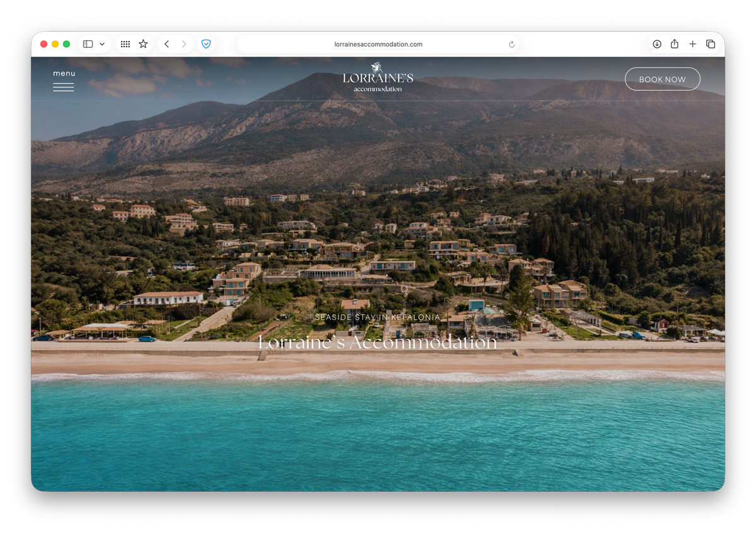Expand the sidebar dropdown chevron

pyautogui.click(x=102, y=44)
